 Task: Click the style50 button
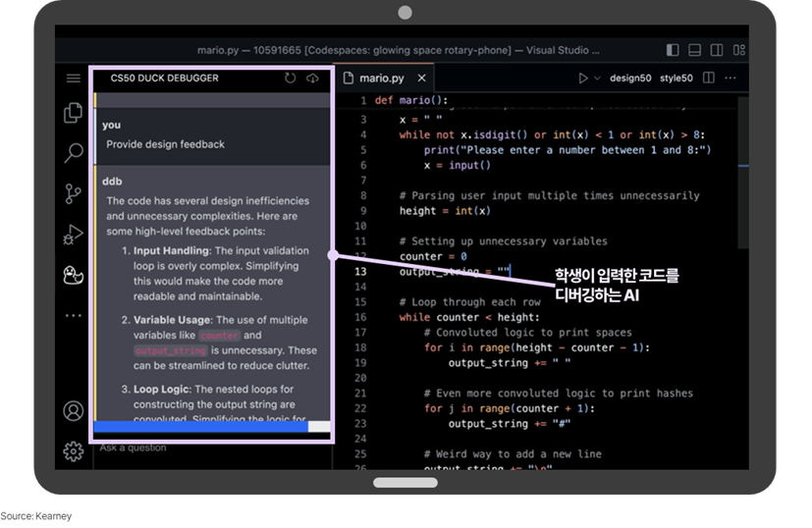[x=676, y=78]
